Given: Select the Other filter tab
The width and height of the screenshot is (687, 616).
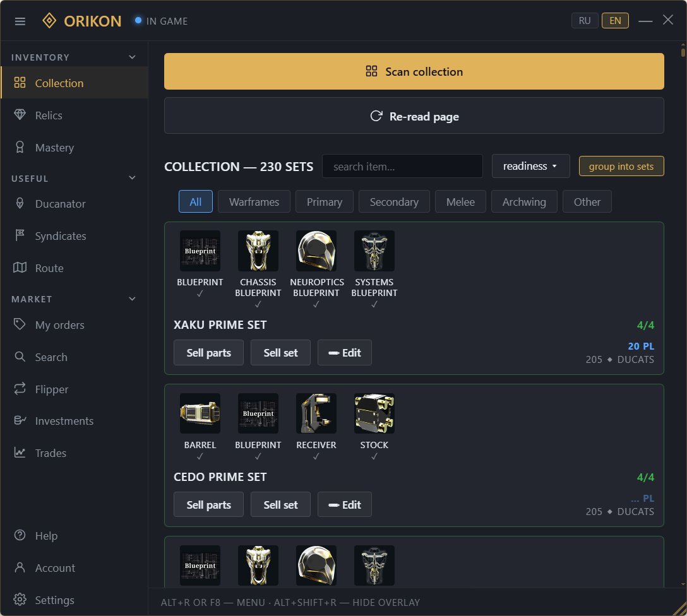Looking at the screenshot, I should [x=587, y=201].
